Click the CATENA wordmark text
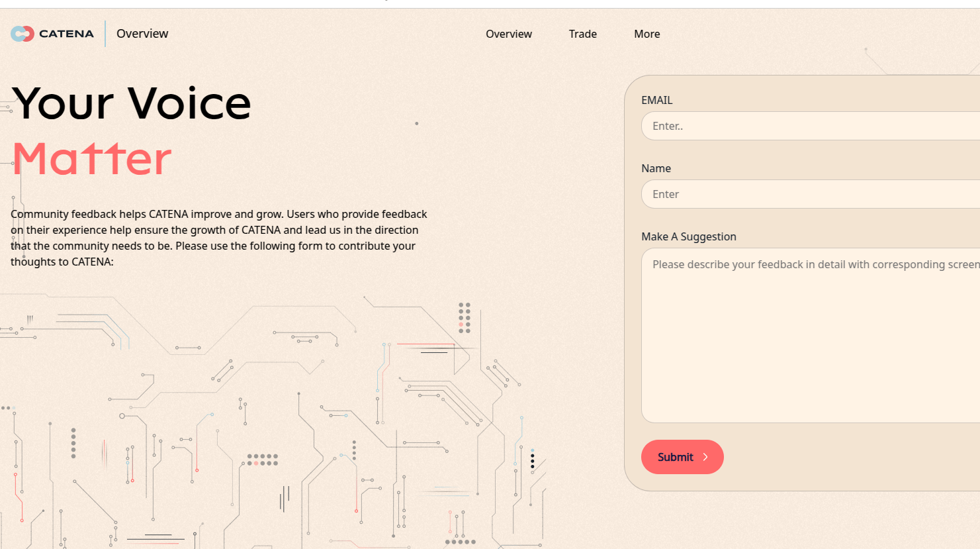 66,34
